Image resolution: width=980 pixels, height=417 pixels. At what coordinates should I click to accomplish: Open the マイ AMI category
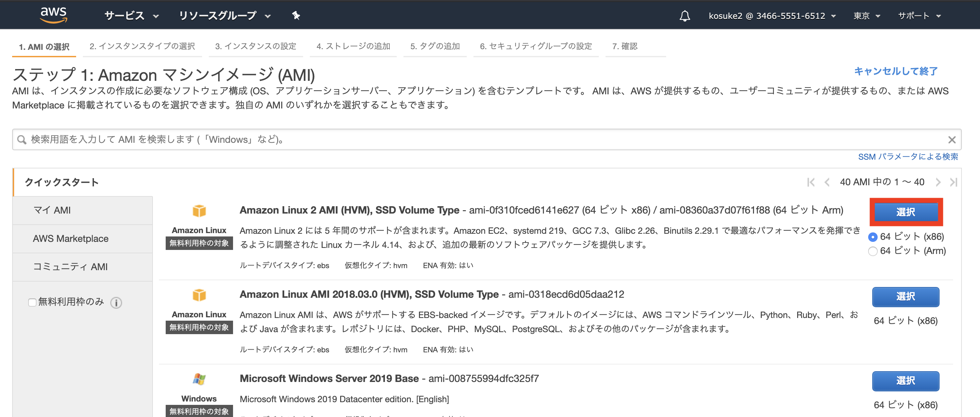83,211
